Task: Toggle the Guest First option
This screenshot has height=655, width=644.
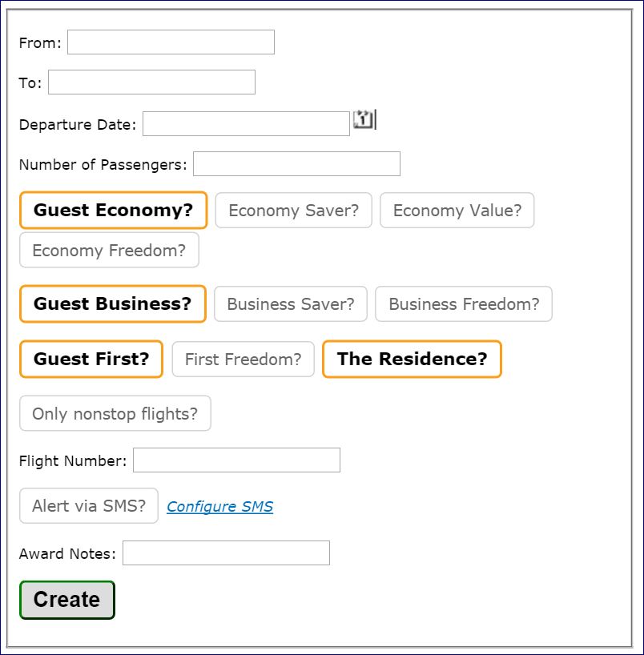Action: (x=91, y=359)
